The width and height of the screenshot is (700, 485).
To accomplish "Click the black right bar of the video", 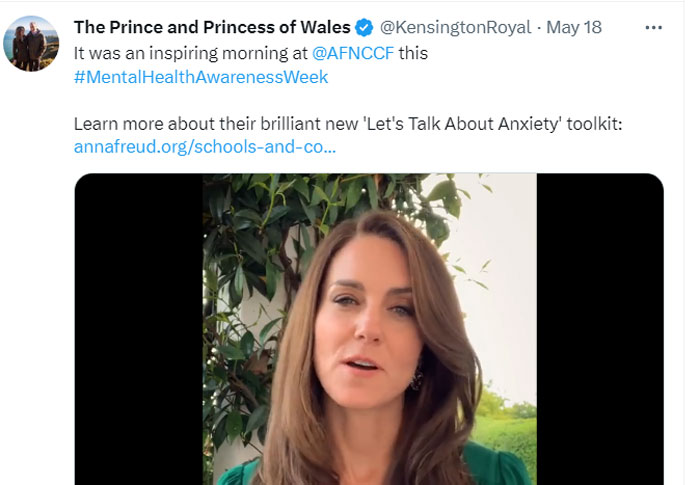I will (x=600, y=330).
